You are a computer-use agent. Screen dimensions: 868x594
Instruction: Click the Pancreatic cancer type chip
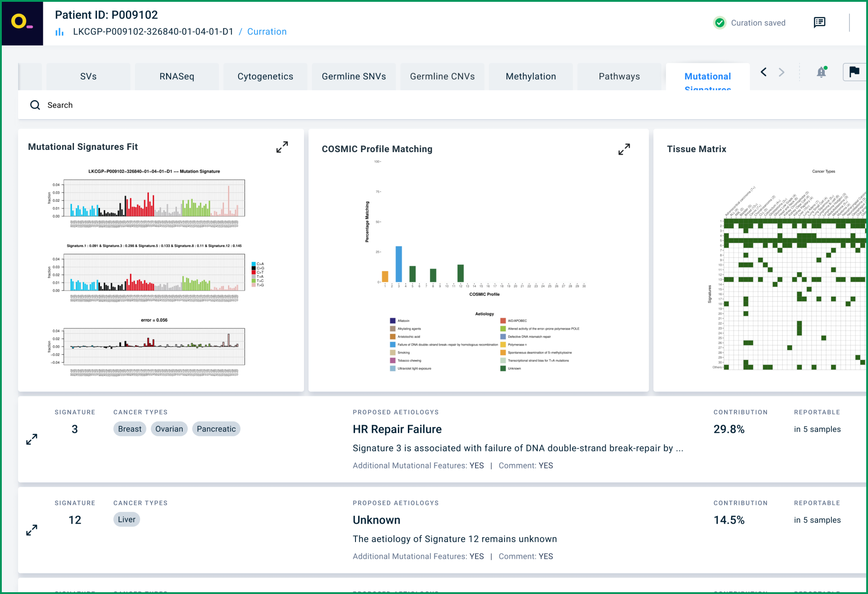(x=216, y=429)
